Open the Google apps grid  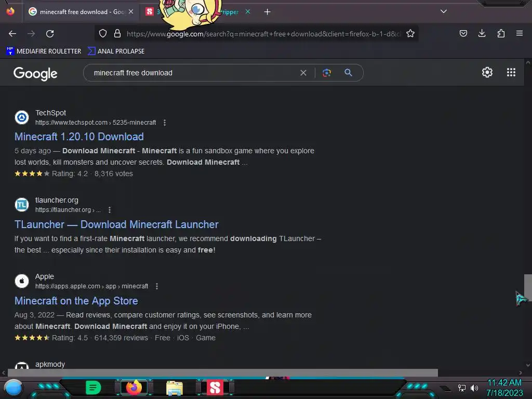coord(511,72)
